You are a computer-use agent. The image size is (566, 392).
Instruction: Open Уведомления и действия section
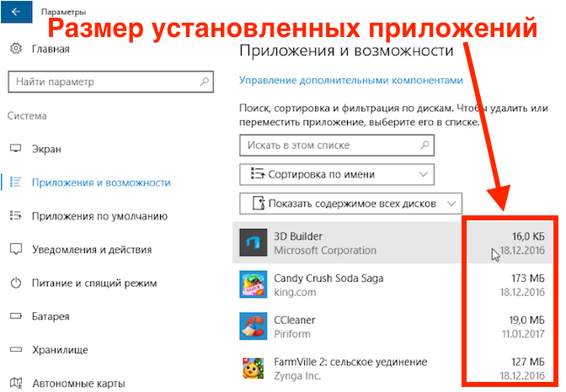(x=92, y=250)
